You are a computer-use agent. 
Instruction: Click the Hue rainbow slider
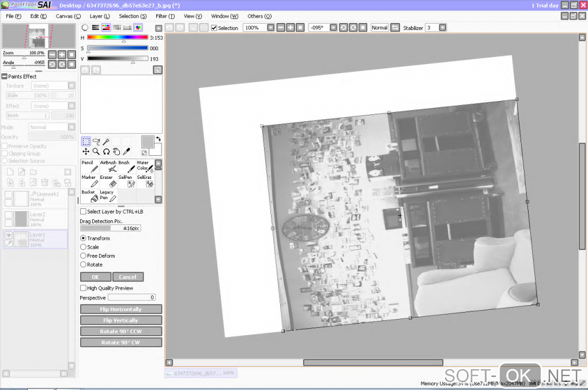pos(117,37)
